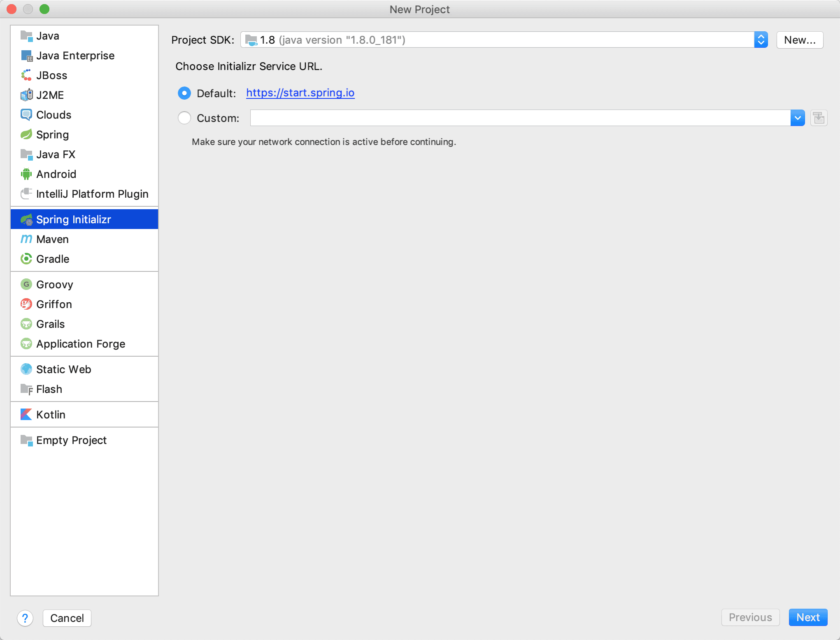The height and width of the screenshot is (640, 840).
Task: Click the Gradle icon in the sidebar
Action: tap(26, 259)
